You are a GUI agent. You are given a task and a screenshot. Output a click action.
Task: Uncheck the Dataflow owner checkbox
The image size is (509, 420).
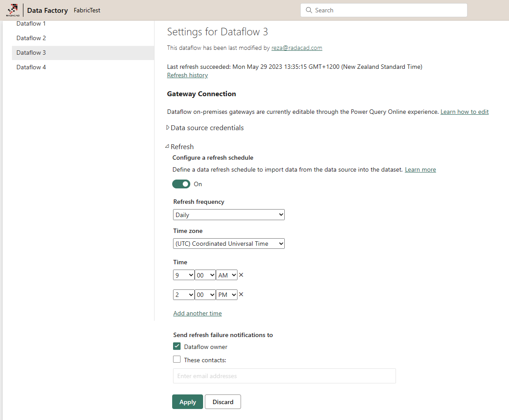tap(177, 346)
